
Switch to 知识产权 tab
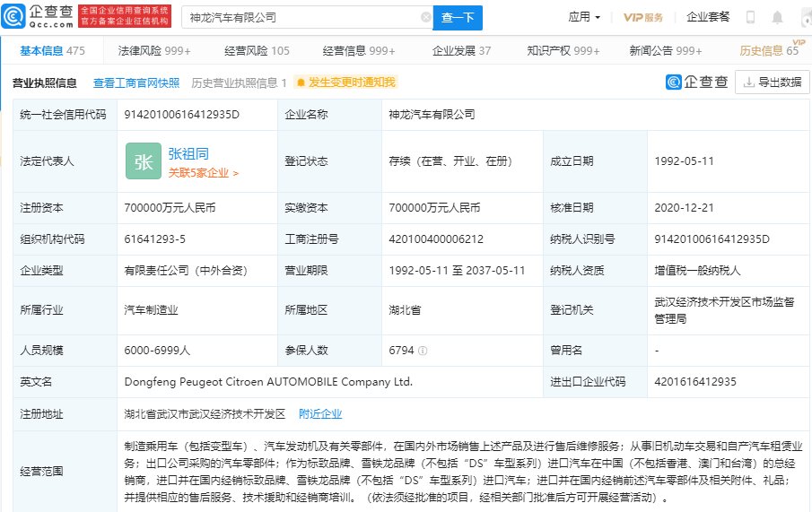563,51
